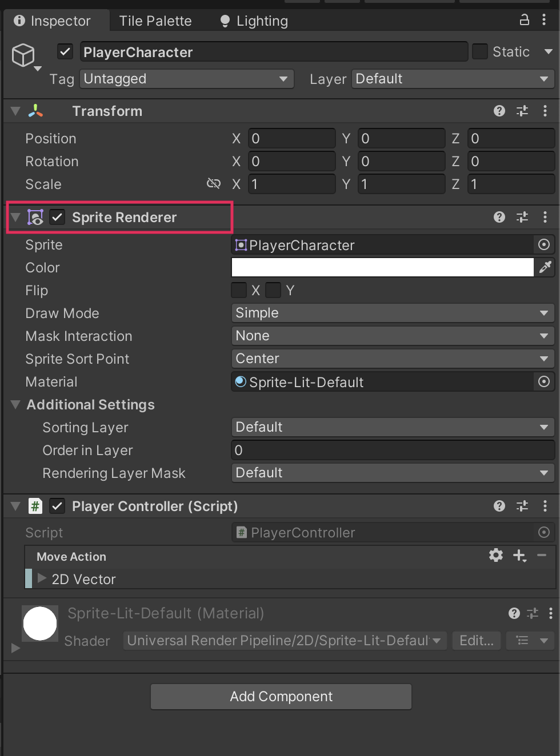
Task: Open Sprite Renderer preset selector icon
Action: click(x=522, y=217)
